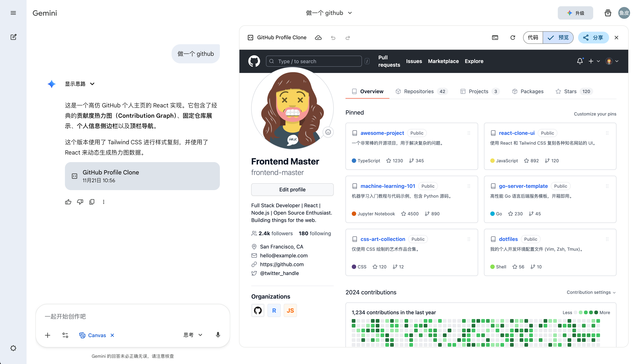Viewport: 636px width, 364px height.
Task: Copy the response with the copy icon
Action: [x=92, y=202]
